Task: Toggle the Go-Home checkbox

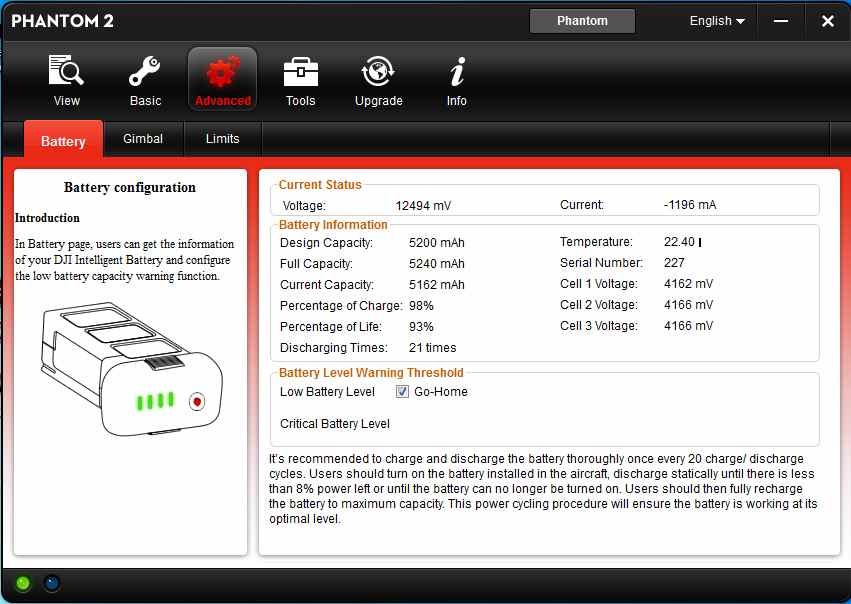Action: tap(403, 392)
